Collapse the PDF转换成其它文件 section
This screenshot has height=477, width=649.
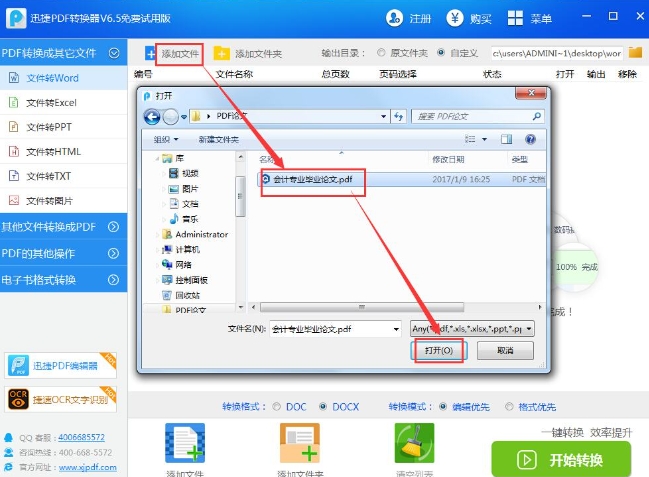pos(114,53)
